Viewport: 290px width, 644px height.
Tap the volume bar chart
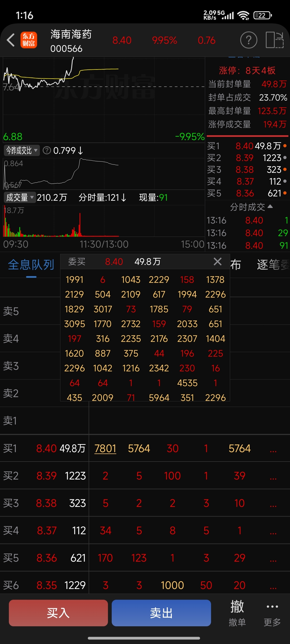click(104, 221)
